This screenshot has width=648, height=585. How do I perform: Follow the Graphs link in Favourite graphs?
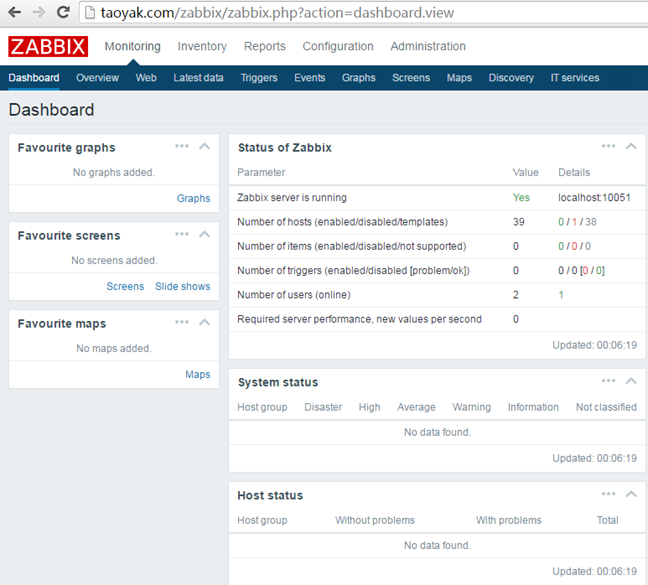coord(193,199)
